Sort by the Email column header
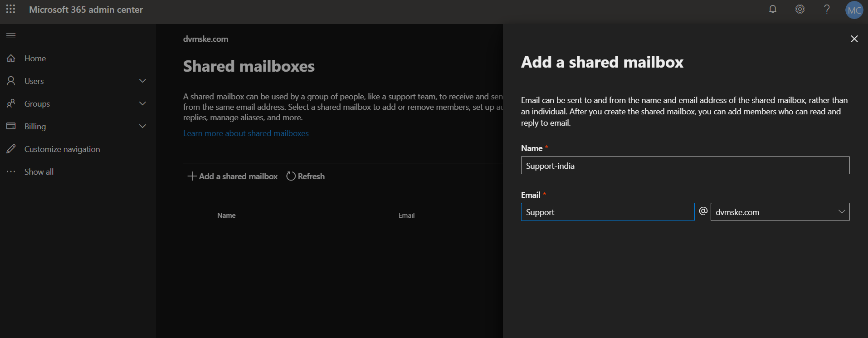Screen dimensions: 868x338 [406, 216]
